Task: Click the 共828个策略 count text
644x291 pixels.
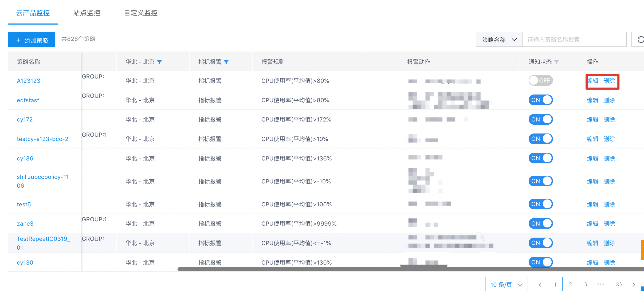Action: pos(78,39)
